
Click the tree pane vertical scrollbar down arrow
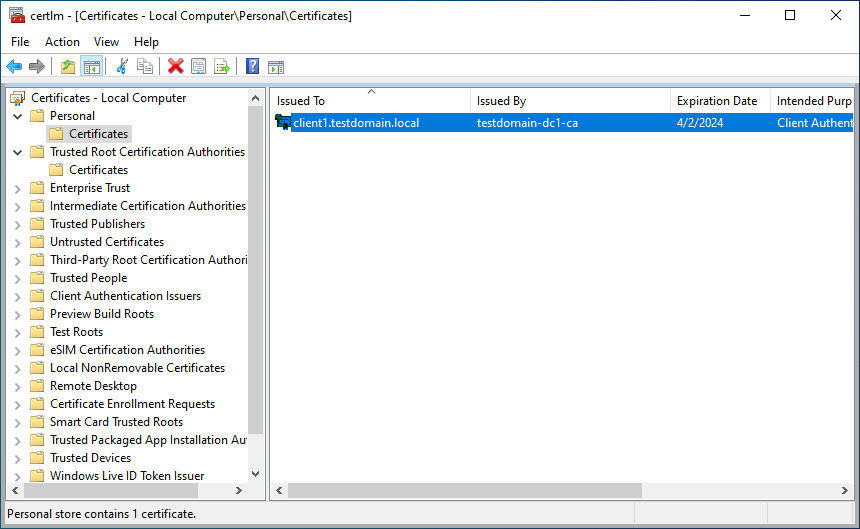pyautogui.click(x=255, y=474)
